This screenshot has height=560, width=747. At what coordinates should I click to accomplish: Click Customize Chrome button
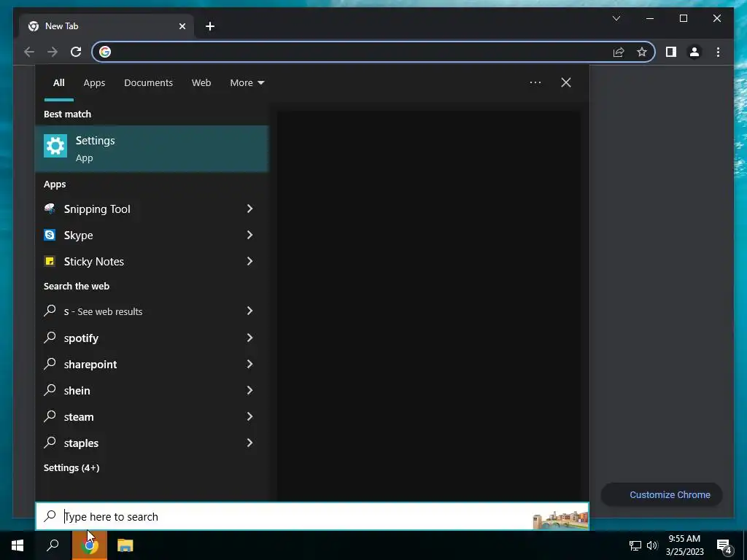tap(662, 495)
